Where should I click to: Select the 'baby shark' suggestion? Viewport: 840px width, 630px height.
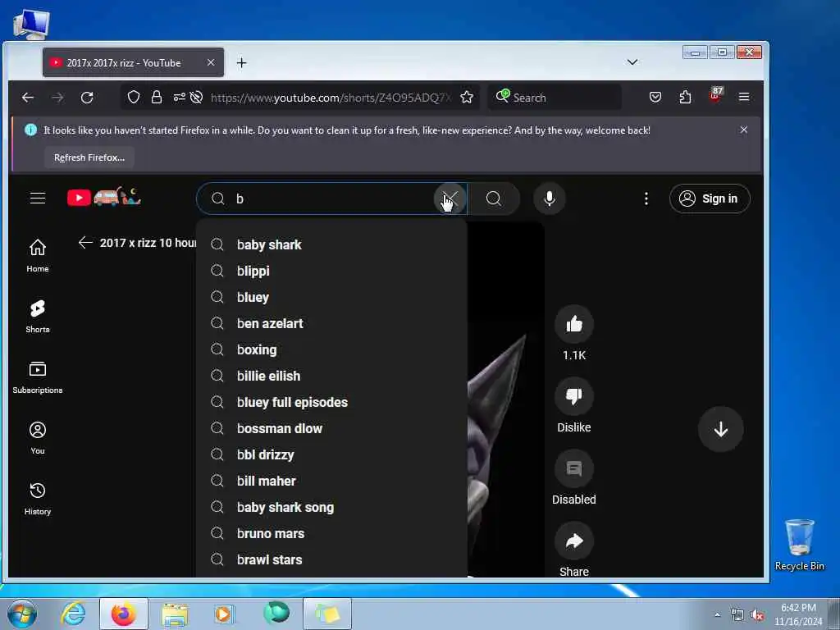332,244
